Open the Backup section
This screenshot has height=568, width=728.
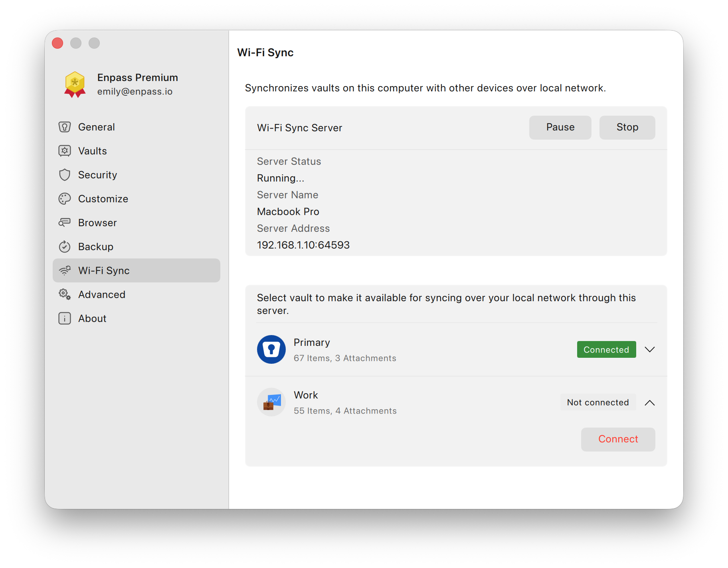136,247
